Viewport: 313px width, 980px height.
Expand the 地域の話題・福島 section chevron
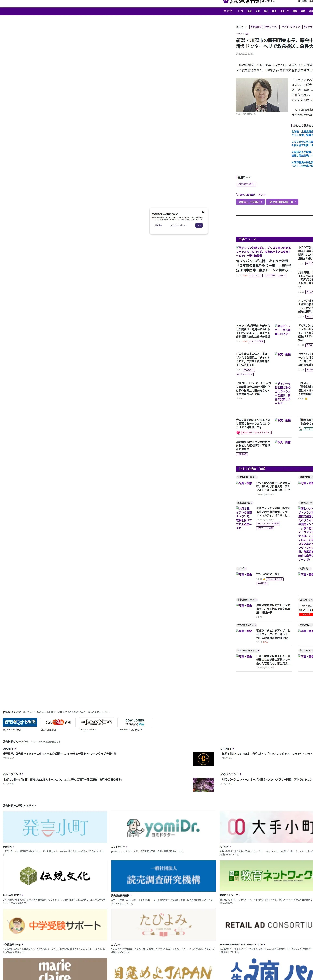pos(256,477)
